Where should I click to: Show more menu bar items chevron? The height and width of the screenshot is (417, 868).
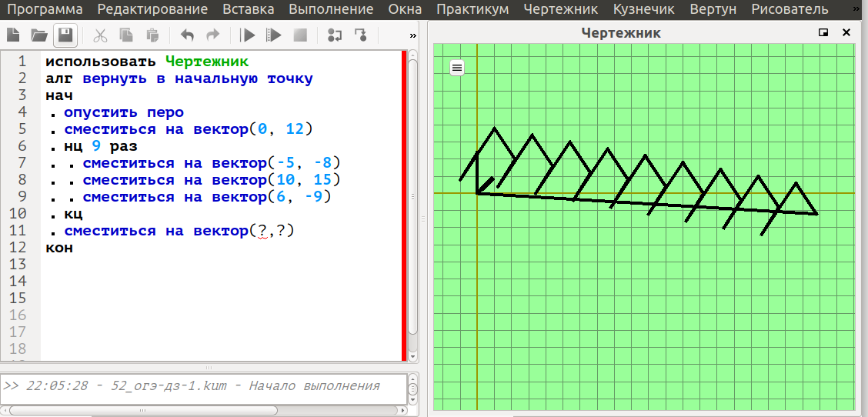[x=857, y=9]
